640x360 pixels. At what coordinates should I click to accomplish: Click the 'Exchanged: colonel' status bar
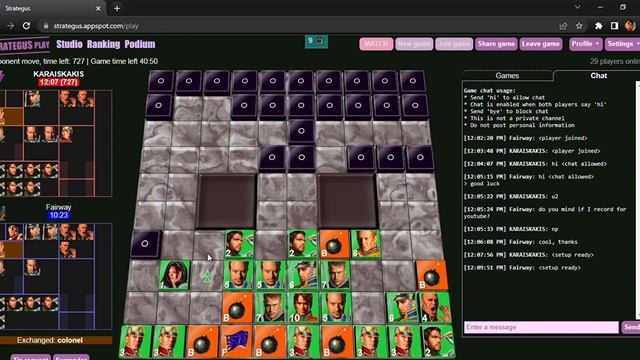56,340
